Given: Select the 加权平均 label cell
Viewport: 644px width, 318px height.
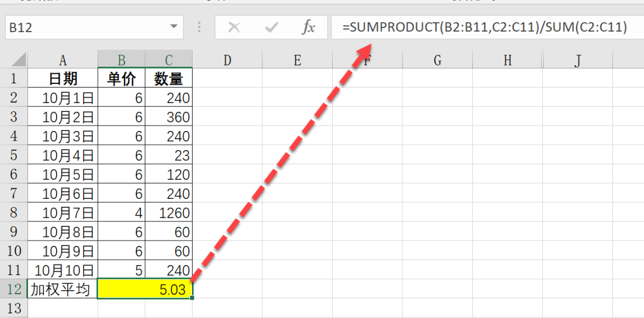Looking at the screenshot, I should (63, 289).
